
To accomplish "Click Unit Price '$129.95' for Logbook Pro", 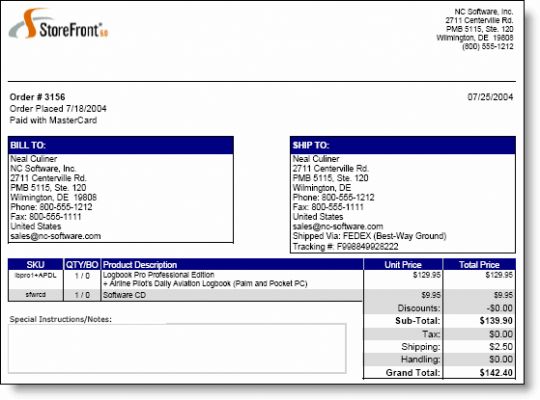I will click(427, 275).
